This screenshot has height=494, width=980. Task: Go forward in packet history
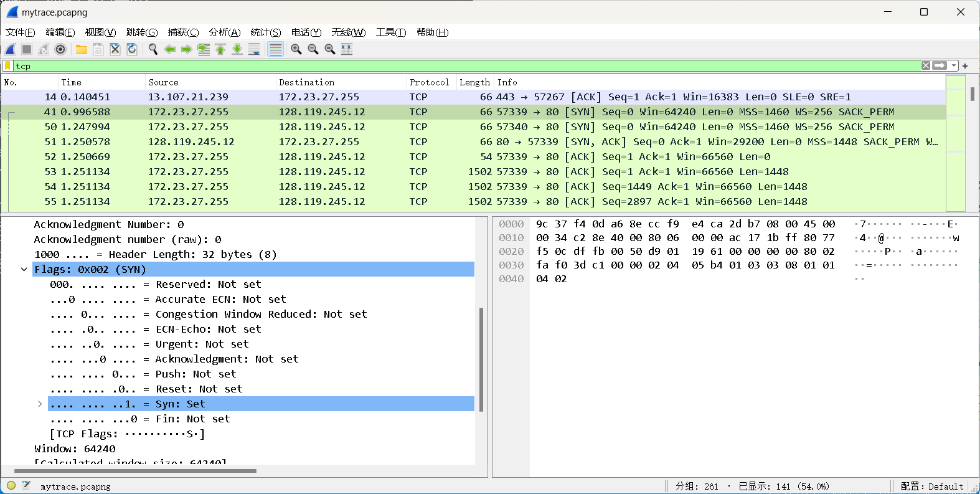(x=187, y=49)
